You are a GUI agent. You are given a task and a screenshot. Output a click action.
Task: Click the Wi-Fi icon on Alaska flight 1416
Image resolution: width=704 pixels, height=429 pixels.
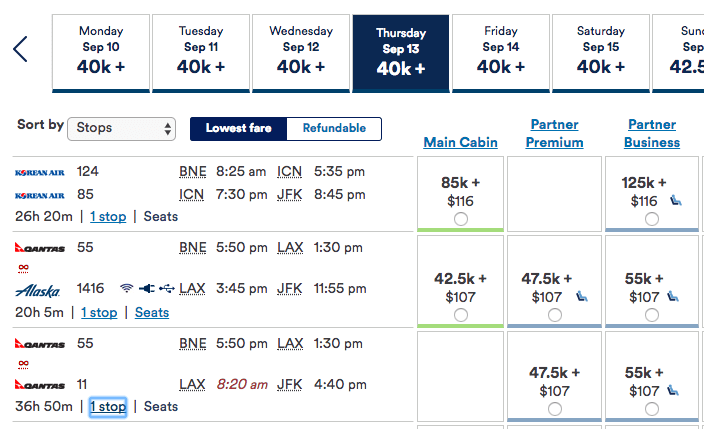[127, 289]
